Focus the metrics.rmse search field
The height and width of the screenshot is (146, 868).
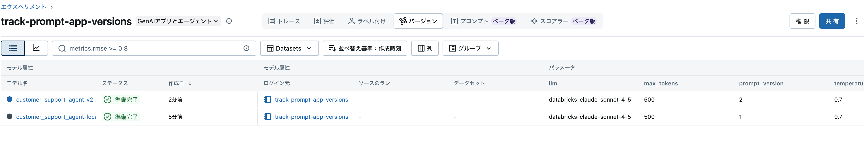pos(154,48)
